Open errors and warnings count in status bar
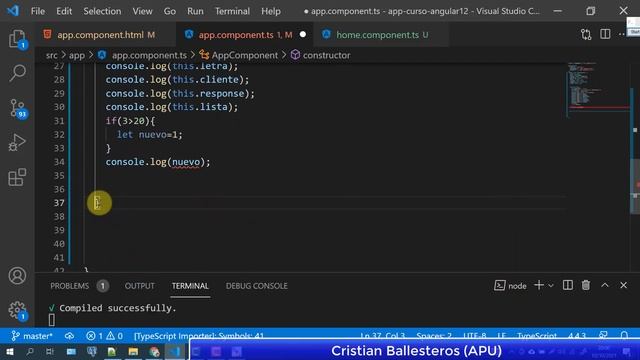640x360 pixels. [x=104, y=336]
